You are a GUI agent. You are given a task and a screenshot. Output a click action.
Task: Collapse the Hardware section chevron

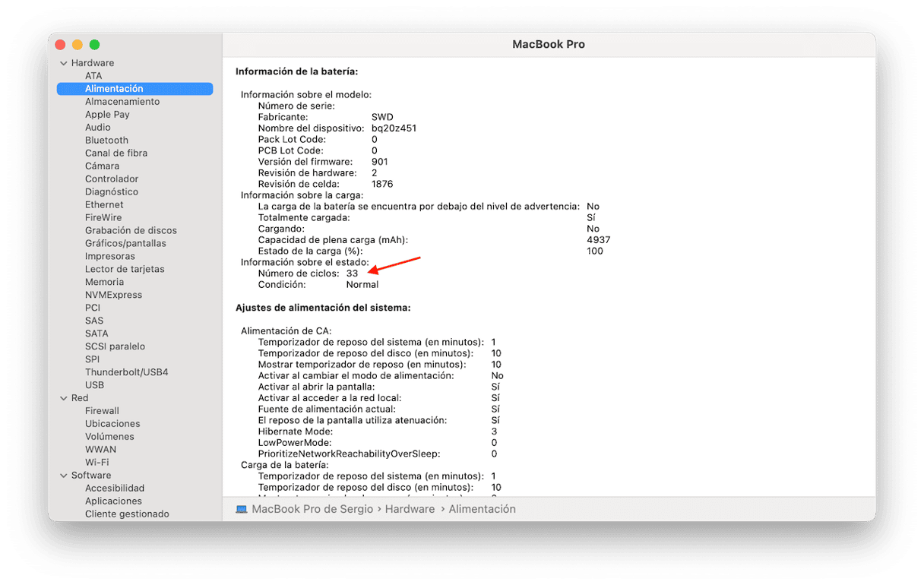(64, 63)
